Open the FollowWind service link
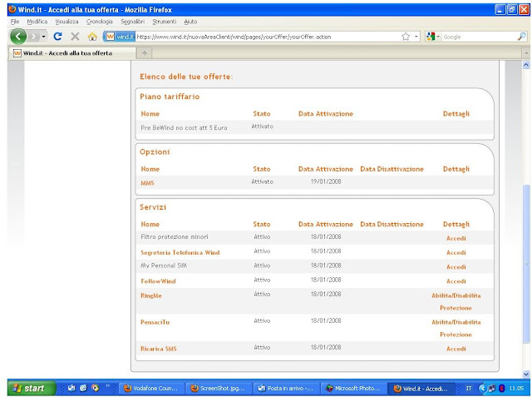This screenshot has height=397, width=532. tap(158, 281)
